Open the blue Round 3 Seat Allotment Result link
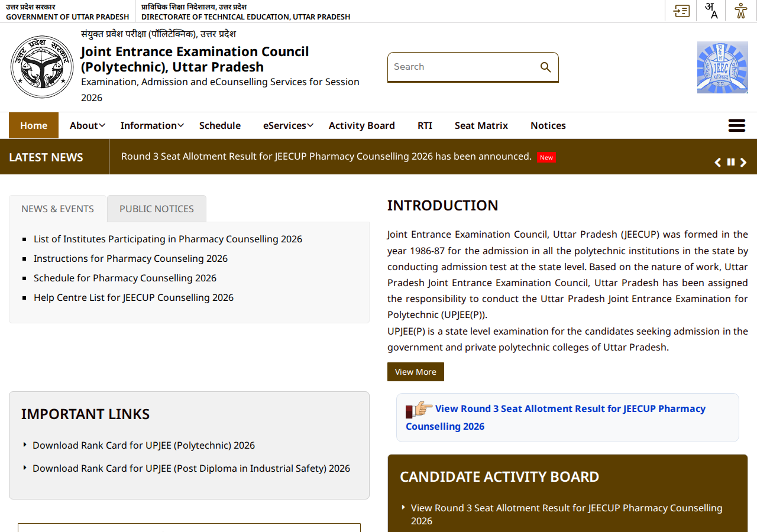757x532 pixels. [x=555, y=417]
